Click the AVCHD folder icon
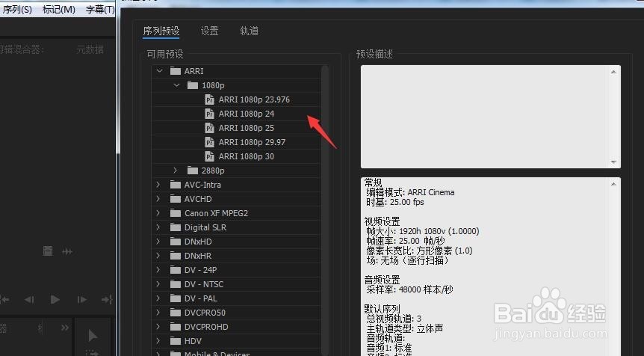Screen dimensions: 644x356 tap(176, 198)
